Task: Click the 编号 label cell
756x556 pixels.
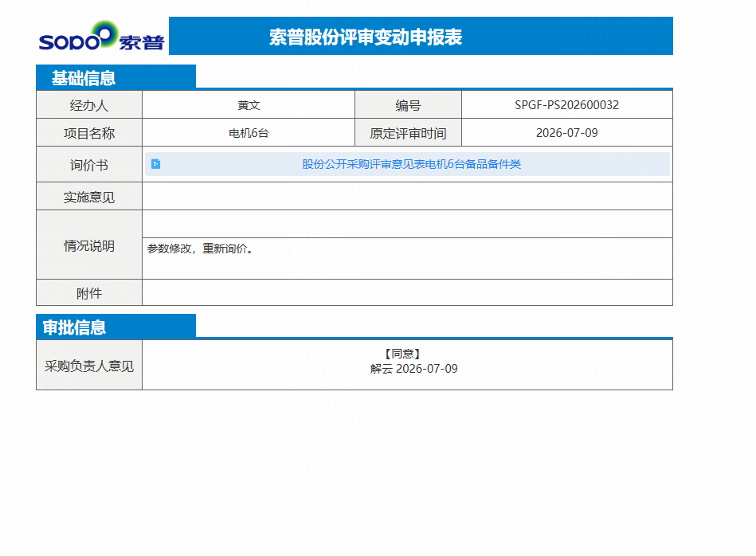Action: [x=408, y=104]
